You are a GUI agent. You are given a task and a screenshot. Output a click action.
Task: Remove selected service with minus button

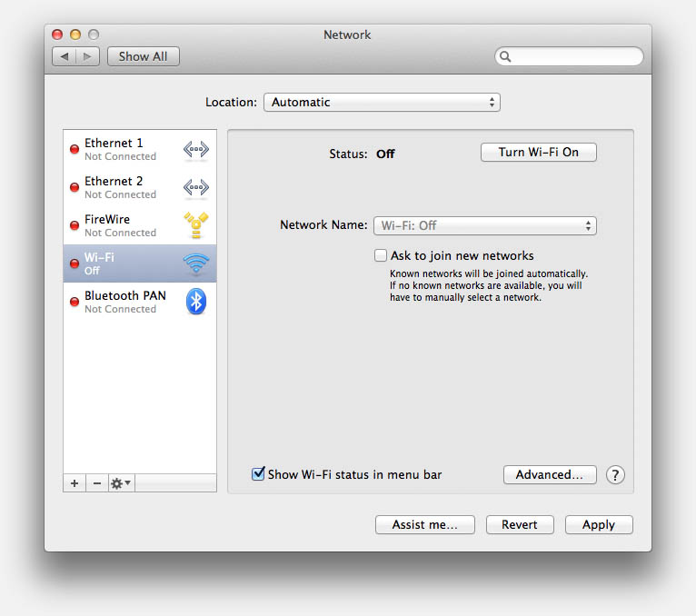(x=97, y=483)
